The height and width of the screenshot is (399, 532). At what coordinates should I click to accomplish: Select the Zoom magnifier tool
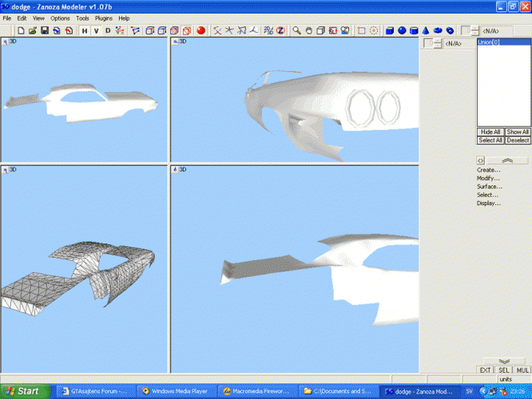click(x=296, y=30)
